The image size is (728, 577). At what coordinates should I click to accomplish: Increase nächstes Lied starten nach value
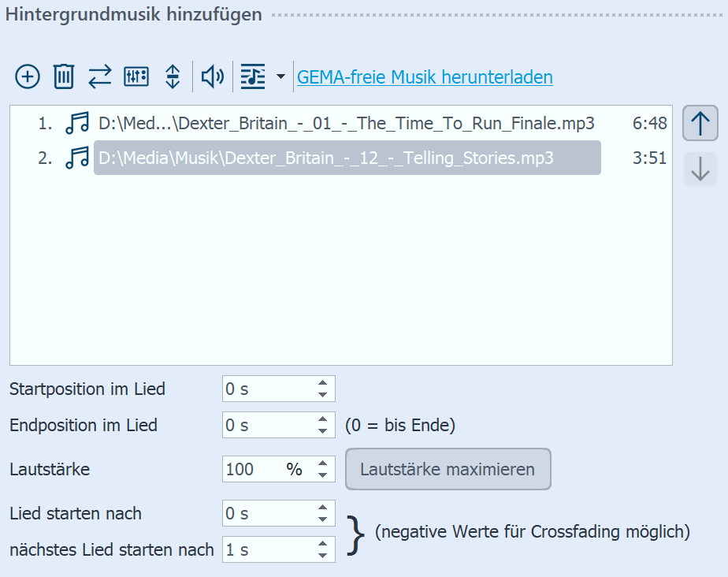click(322, 545)
